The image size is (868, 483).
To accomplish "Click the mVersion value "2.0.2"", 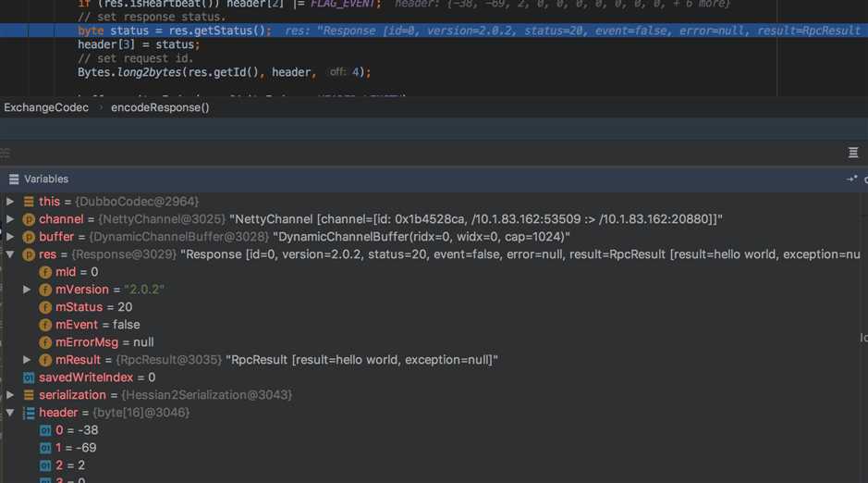I will pos(144,290).
